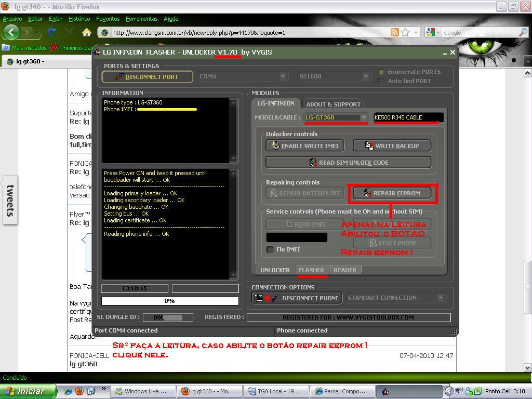Viewport: 532px width, 399px height.
Task: Toggle the Enumerate PORTS checkbox
Action: coord(381,72)
